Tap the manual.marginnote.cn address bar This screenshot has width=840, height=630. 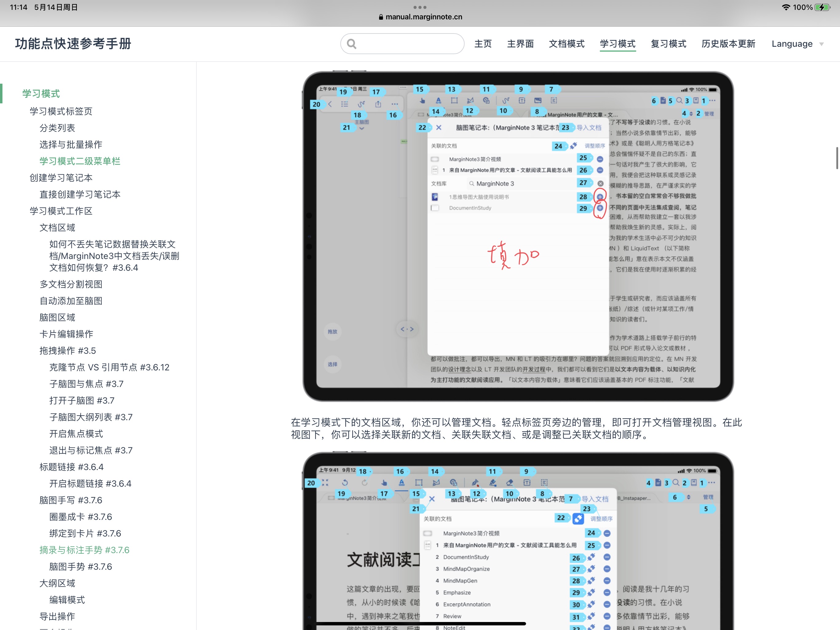420,17
